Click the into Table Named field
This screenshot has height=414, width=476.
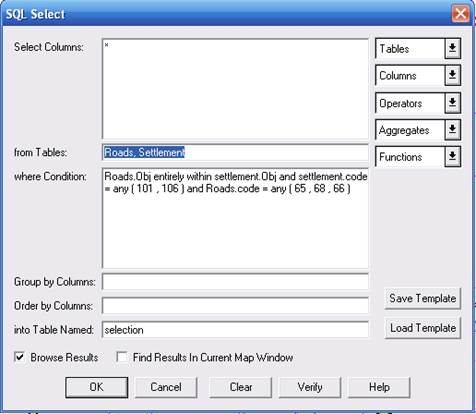(x=235, y=330)
